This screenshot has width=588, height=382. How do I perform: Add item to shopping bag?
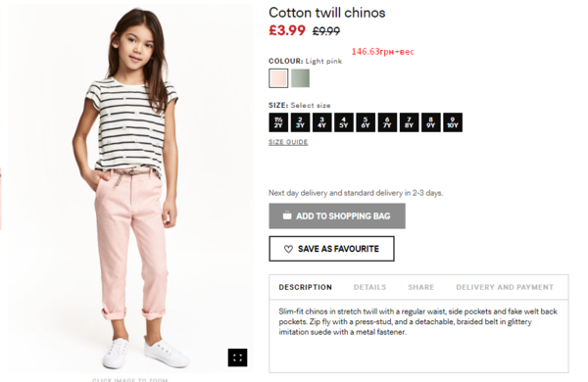point(337,215)
